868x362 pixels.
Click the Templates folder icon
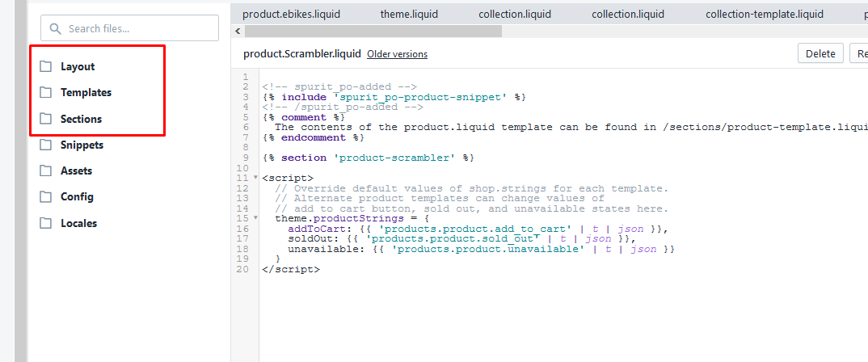tap(45, 92)
